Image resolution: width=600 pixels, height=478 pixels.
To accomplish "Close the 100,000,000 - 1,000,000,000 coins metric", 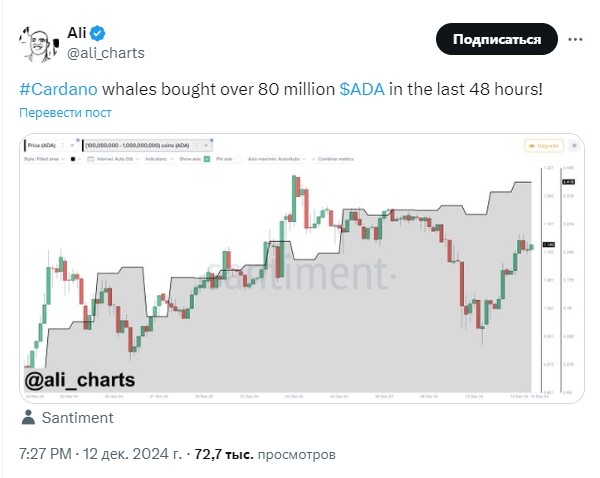I will pos(206,145).
